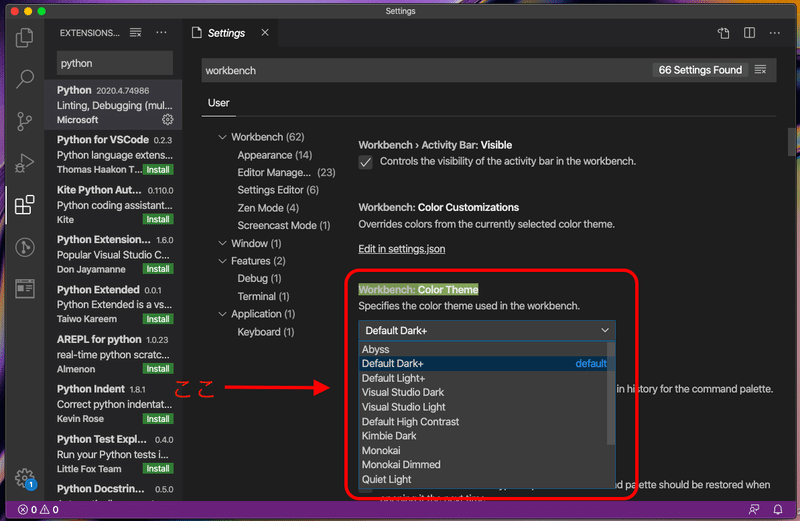Open Appearance (14) settings category

point(274,155)
